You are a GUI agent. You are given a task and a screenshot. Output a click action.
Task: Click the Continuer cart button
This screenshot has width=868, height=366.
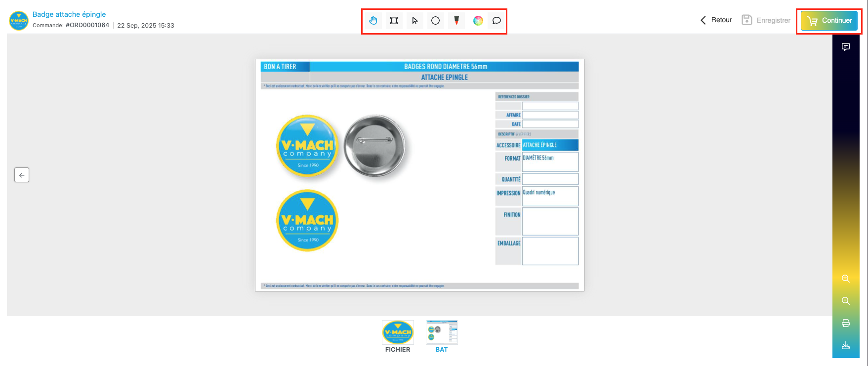pos(829,21)
